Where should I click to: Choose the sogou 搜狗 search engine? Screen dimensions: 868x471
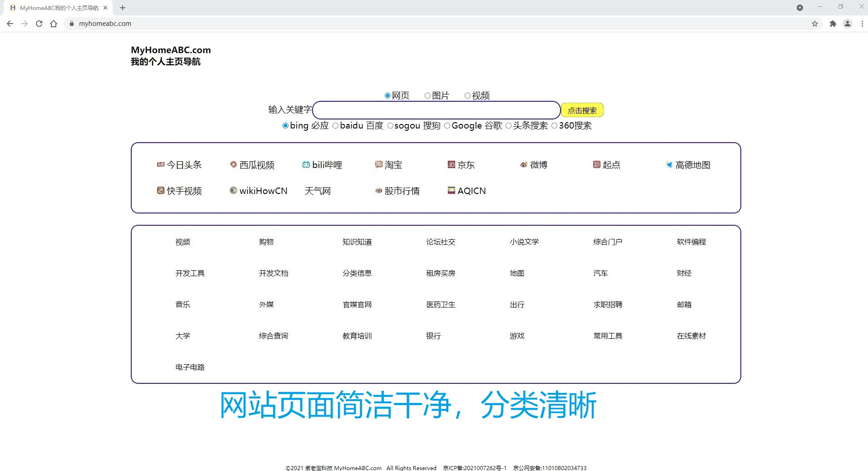pos(390,126)
